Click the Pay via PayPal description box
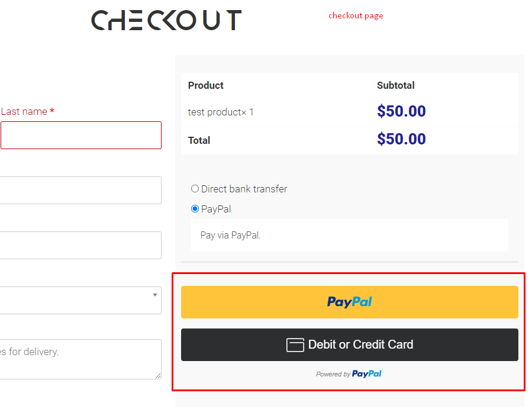 click(350, 235)
